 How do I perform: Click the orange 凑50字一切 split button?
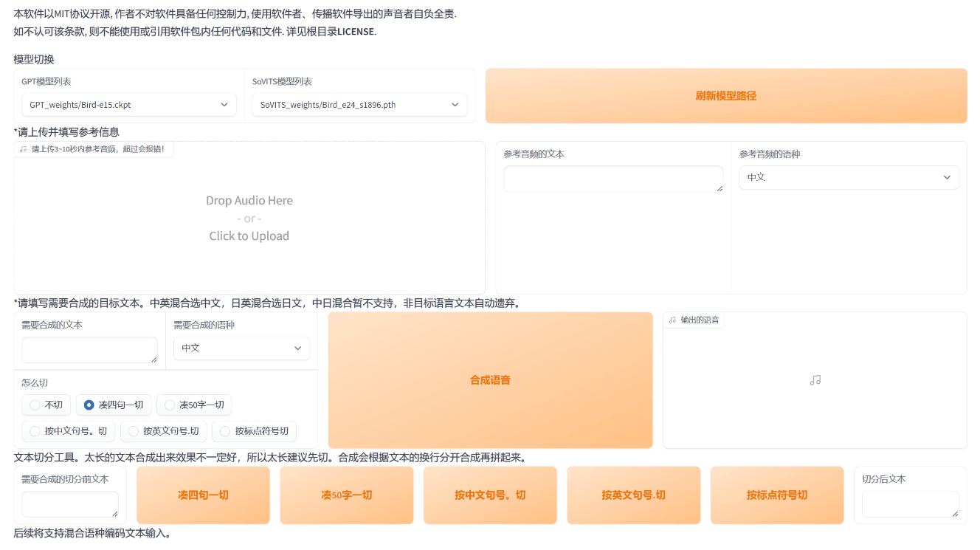[x=346, y=495]
